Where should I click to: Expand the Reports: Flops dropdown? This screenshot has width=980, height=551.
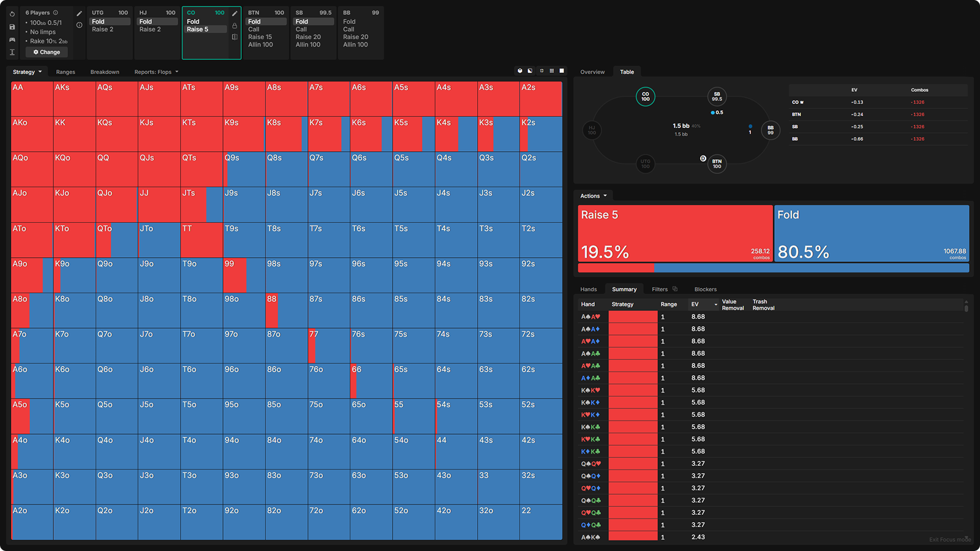coord(156,72)
